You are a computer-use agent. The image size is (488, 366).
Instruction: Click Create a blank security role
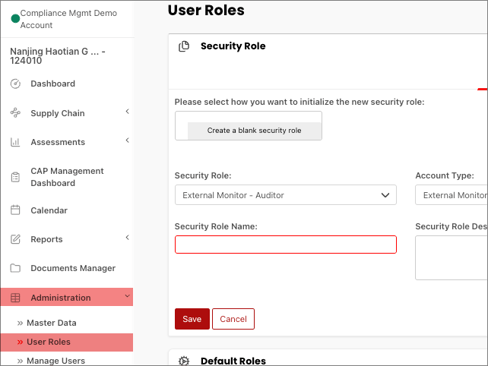click(x=254, y=130)
